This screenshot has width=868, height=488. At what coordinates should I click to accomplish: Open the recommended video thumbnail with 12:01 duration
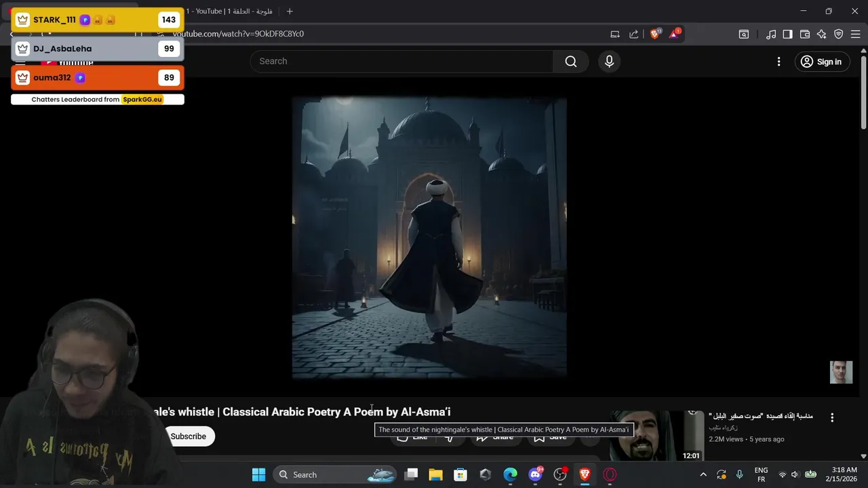click(x=656, y=436)
